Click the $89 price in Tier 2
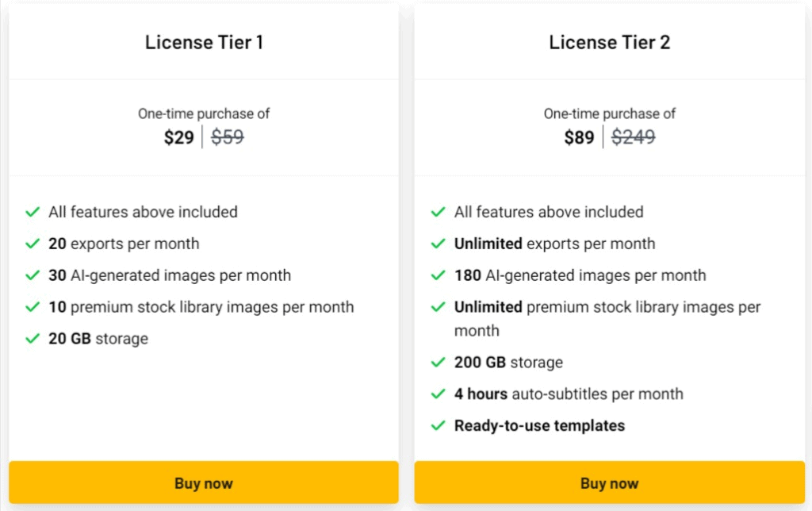This screenshot has width=812, height=511. (x=579, y=137)
